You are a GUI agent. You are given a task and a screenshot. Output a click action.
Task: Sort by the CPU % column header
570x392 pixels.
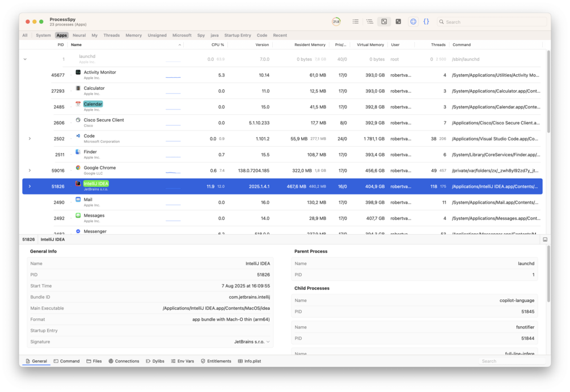(x=218, y=45)
